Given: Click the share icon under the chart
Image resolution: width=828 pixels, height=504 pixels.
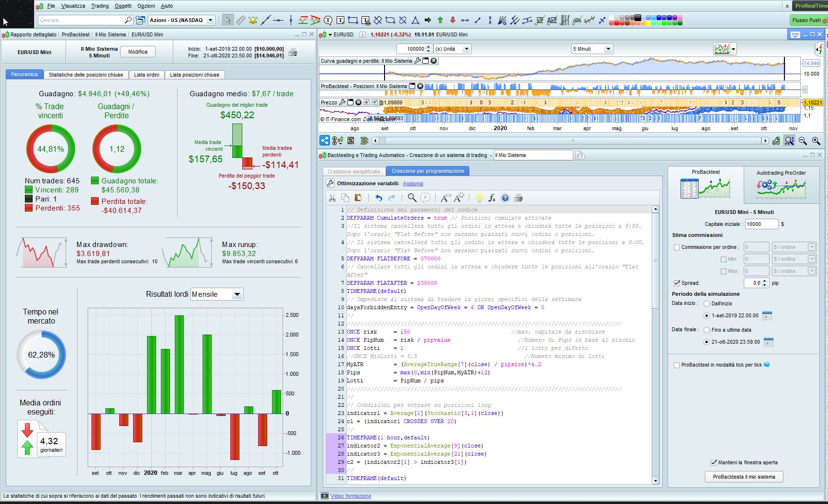Looking at the screenshot, I should (x=325, y=140).
